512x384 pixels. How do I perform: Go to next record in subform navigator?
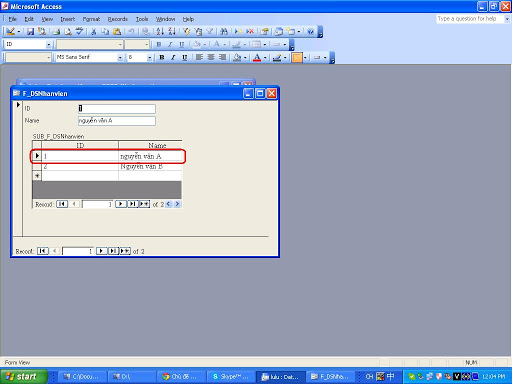(121, 204)
